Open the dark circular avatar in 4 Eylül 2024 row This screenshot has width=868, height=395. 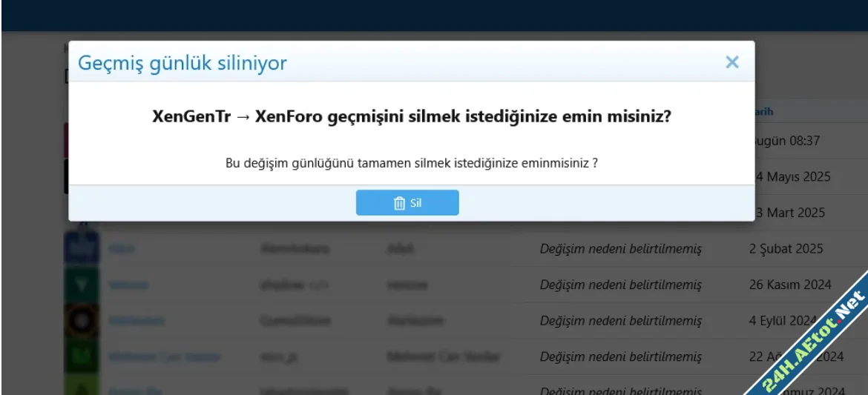click(x=82, y=320)
